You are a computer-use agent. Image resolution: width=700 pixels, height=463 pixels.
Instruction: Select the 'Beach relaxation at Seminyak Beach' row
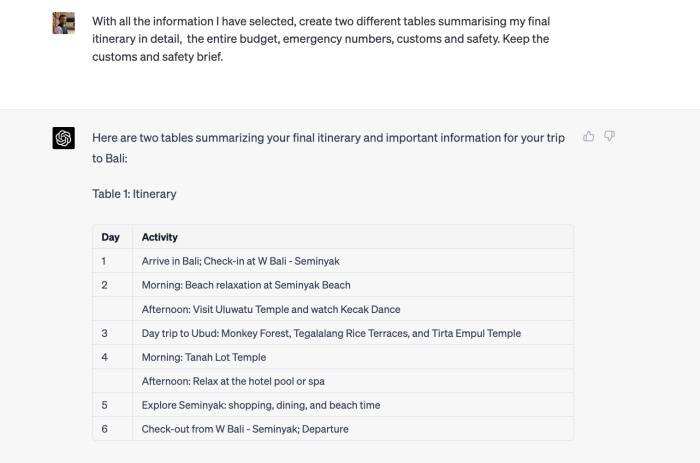pyautogui.click(x=246, y=285)
